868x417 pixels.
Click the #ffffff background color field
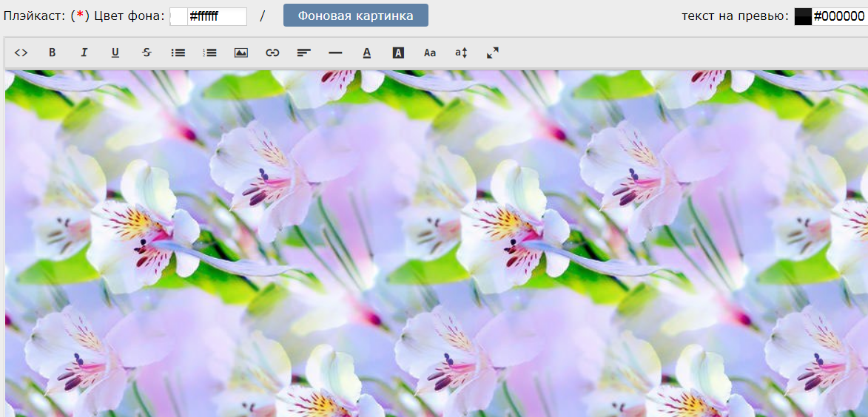(216, 17)
